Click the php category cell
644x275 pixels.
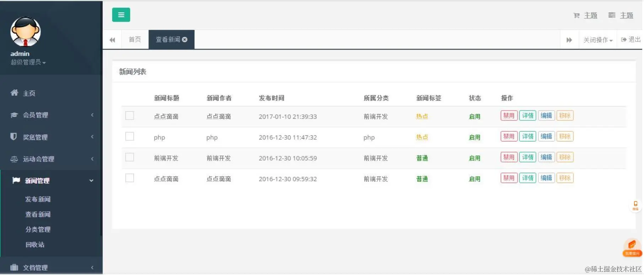tap(369, 137)
